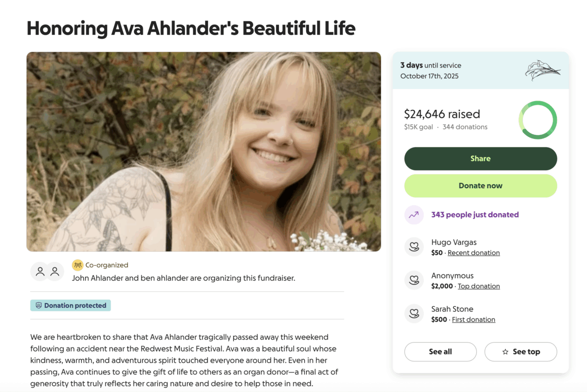Follow the First donation link
This screenshot has height=392, width=587.
pyautogui.click(x=474, y=320)
